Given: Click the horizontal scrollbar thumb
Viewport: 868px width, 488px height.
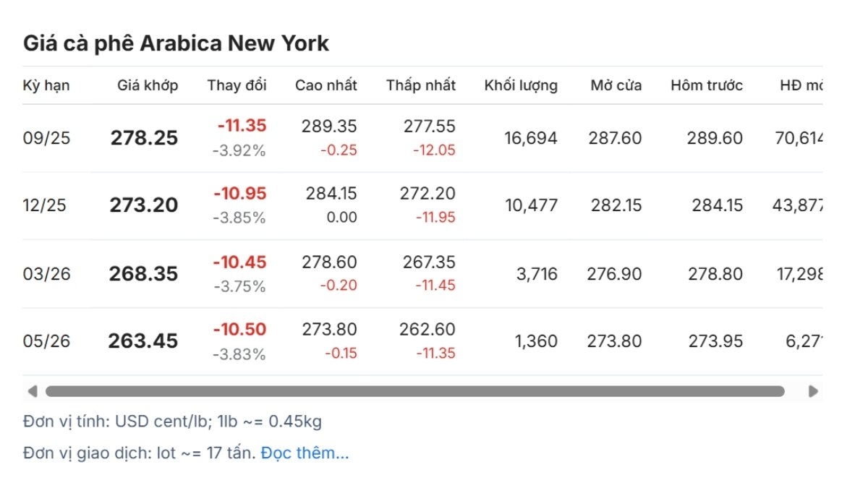Looking at the screenshot, I should pyautogui.click(x=414, y=391).
